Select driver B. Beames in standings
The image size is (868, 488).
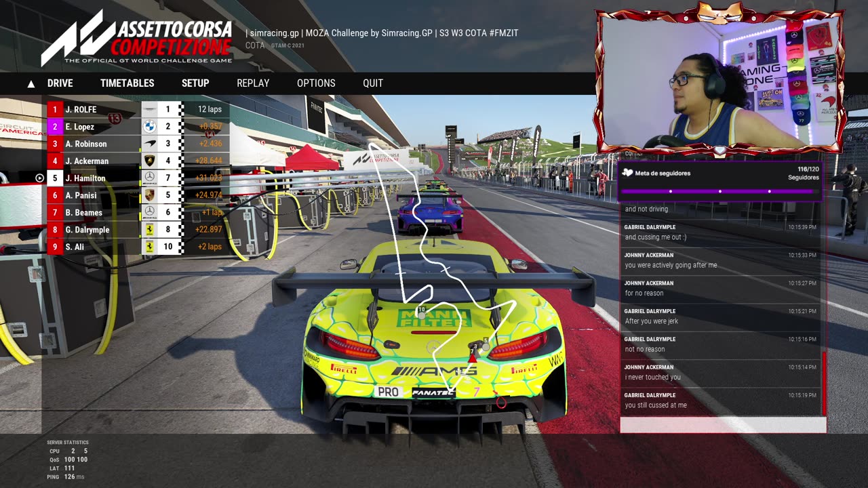(83, 212)
